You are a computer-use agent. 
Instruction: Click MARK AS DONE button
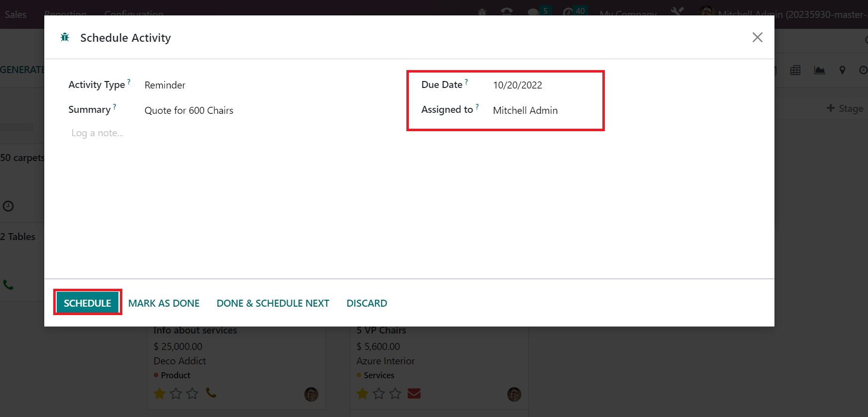point(164,303)
